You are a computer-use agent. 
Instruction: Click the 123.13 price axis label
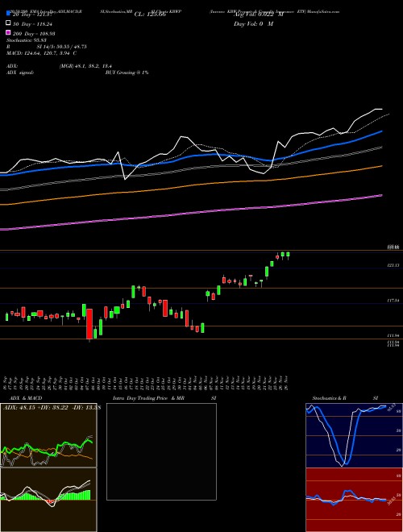(393, 265)
